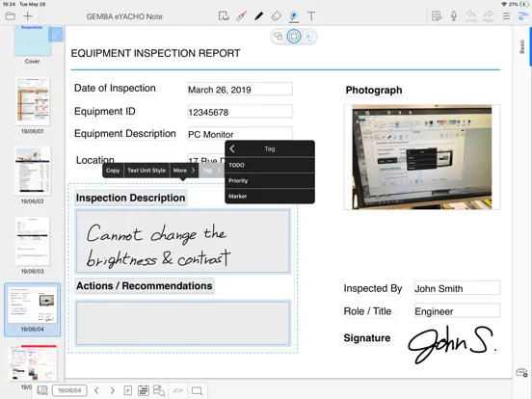Go back from the Tag submenu
This screenshot has width=532, height=399.
[232, 148]
